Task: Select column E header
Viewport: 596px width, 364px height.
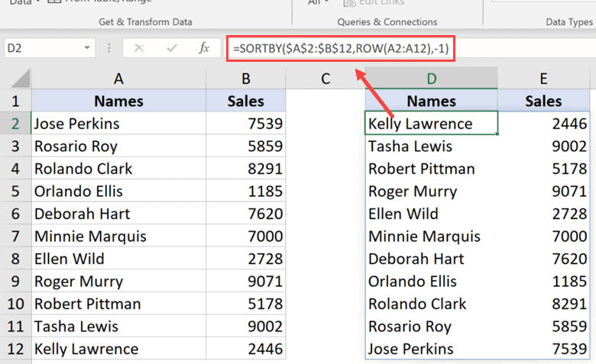Action: [543, 78]
